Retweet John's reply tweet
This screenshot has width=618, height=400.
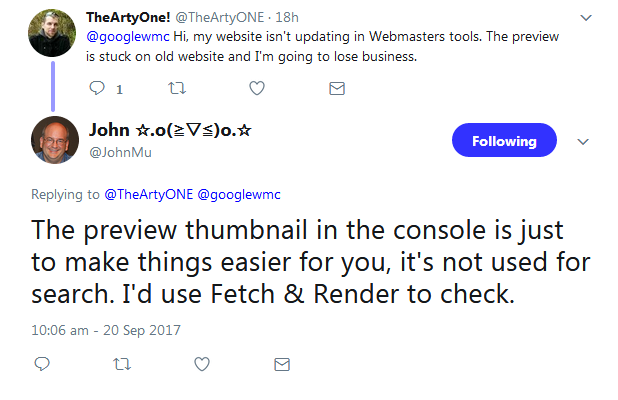[122, 364]
